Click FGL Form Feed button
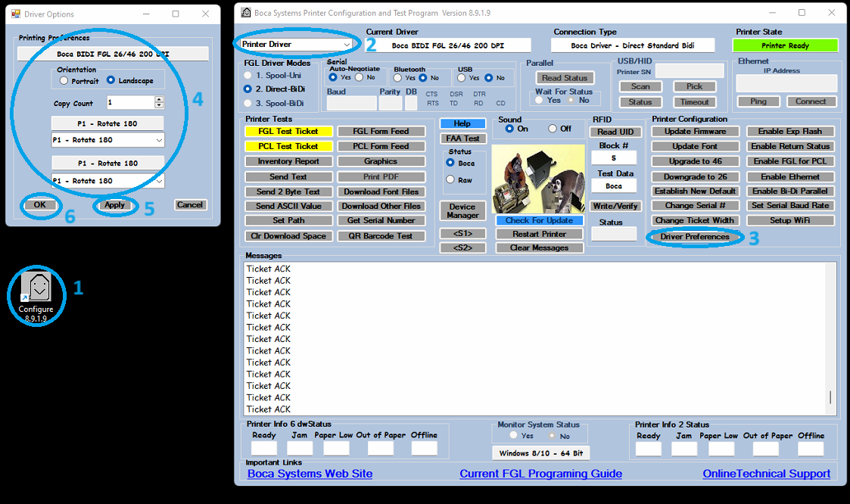Screen dimensions: 850x504 pos(381,131)
